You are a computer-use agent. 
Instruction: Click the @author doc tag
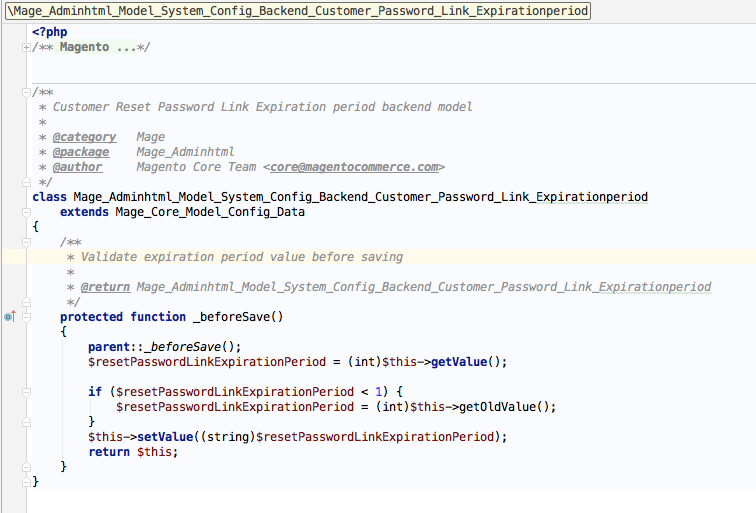coord(77,167)
